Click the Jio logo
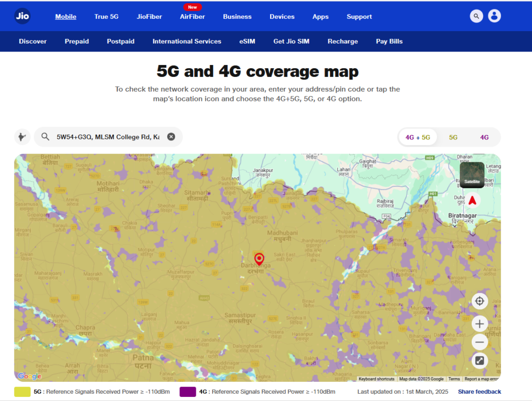 [23, 16]
